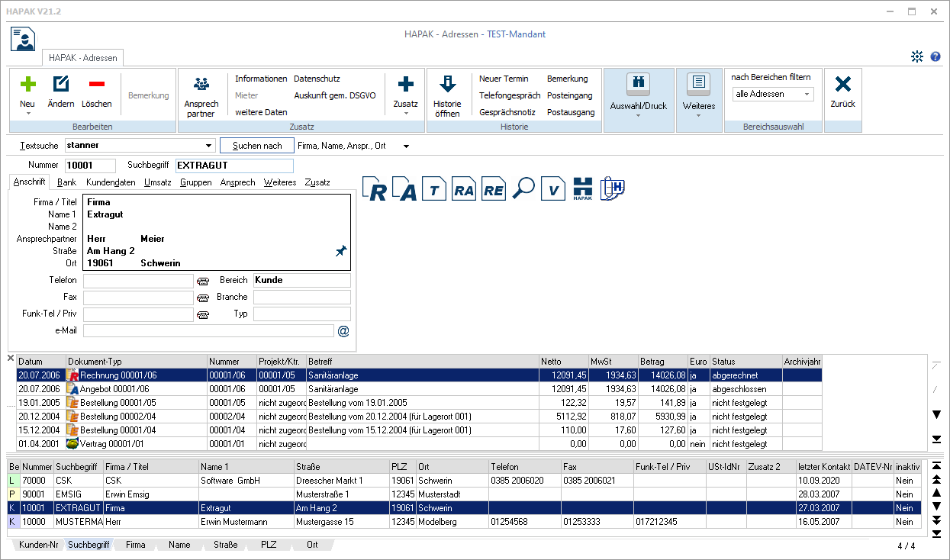Screen dimensions: 950x560
Task: Click the Ändern edit icon
Action: click(x=61, y=85)
